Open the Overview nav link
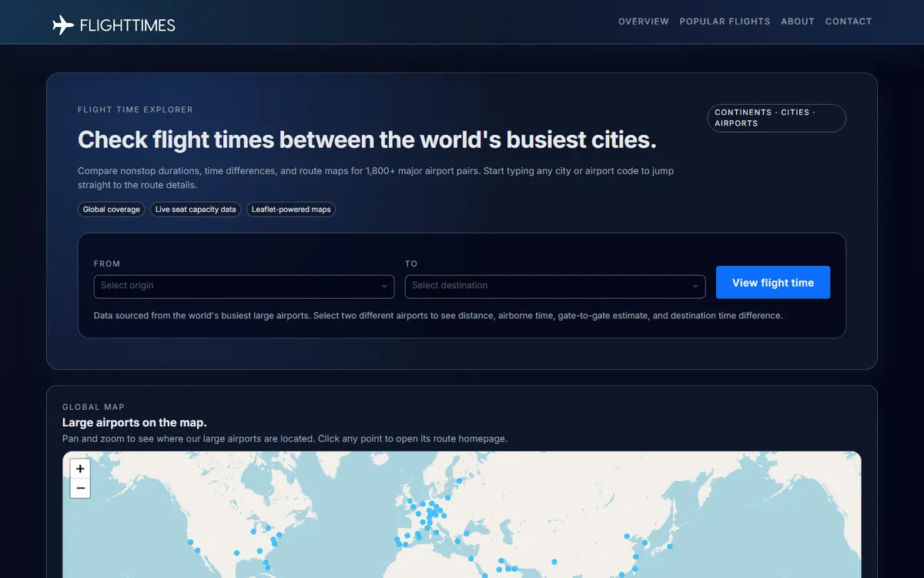 coord(644,22)
